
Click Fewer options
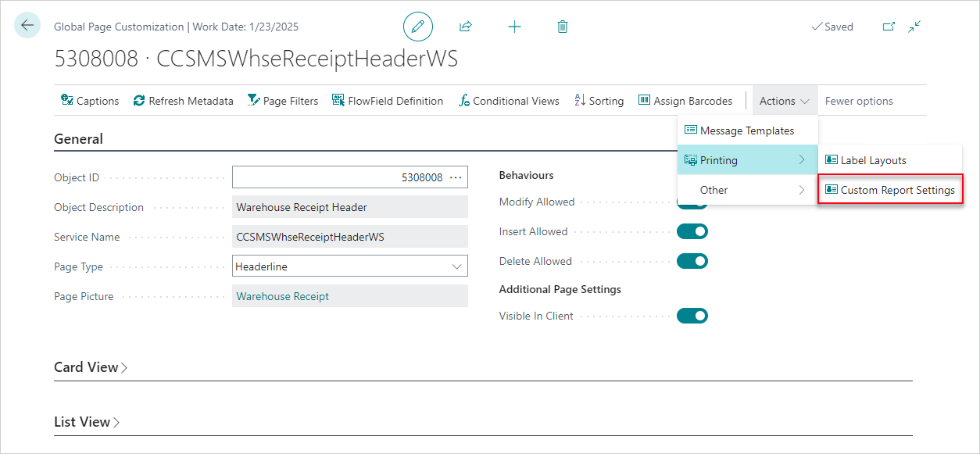[x=857, y=100]
